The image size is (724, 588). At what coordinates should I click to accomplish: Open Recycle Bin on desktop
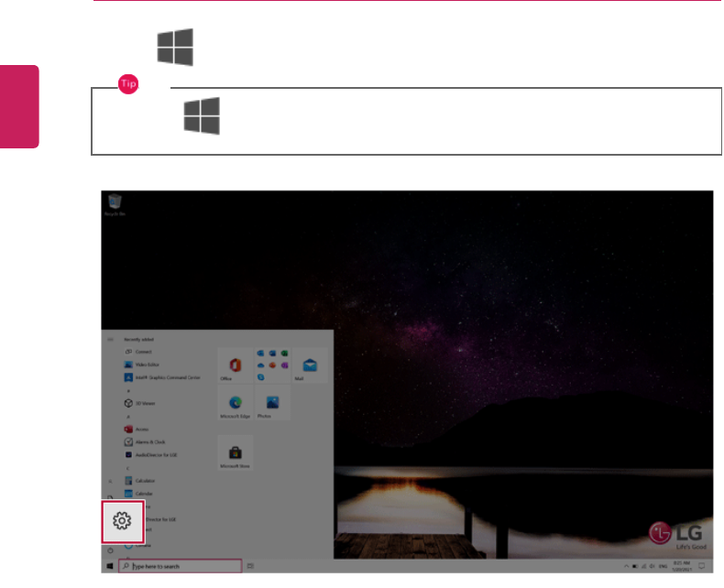coord(115,205)
